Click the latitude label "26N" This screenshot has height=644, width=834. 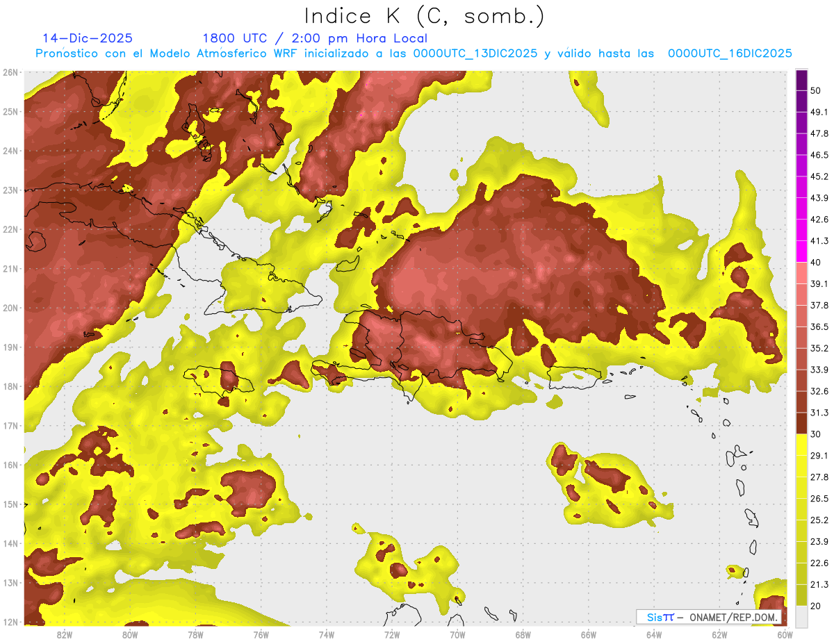pos(10,72)
